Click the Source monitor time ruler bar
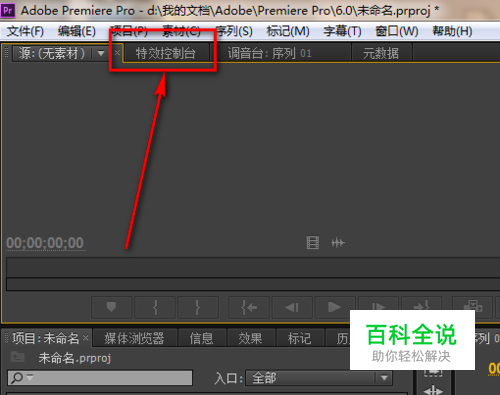 (253, 267)
